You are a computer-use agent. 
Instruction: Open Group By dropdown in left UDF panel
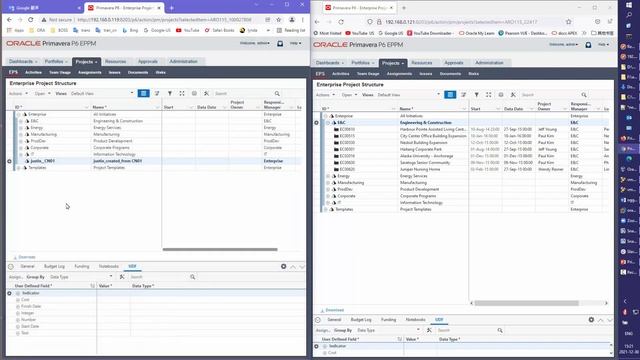coord(81,277)
